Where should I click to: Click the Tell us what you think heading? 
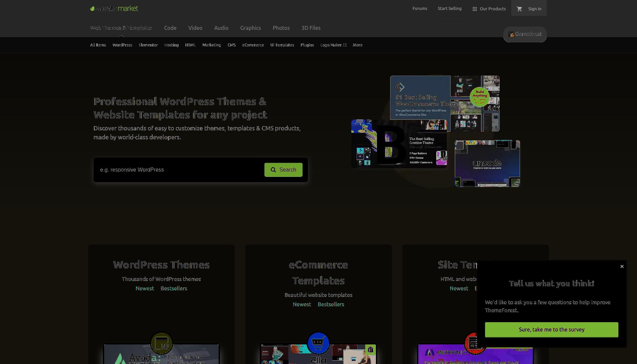(x=551, y=283)
